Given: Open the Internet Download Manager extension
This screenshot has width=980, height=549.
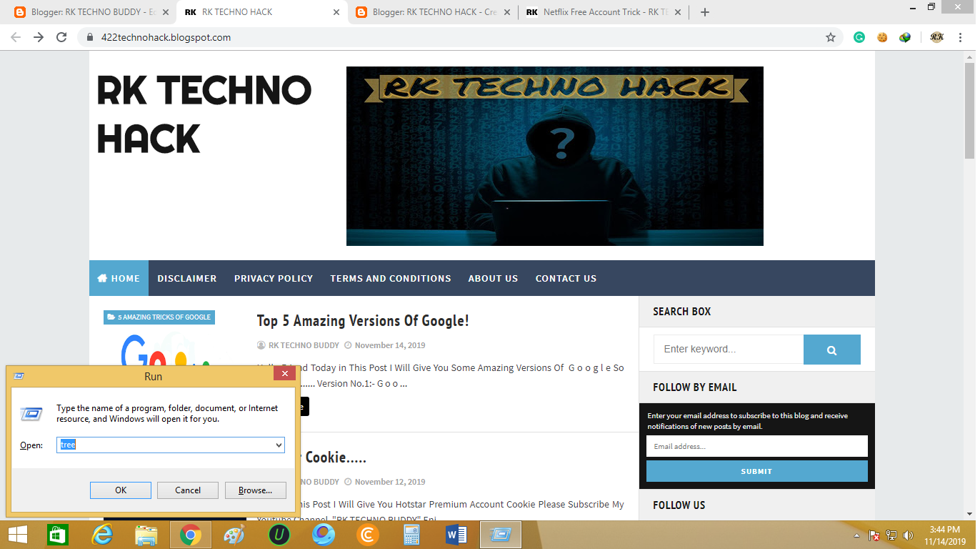Looking at the screenshot, I should 905,37.
